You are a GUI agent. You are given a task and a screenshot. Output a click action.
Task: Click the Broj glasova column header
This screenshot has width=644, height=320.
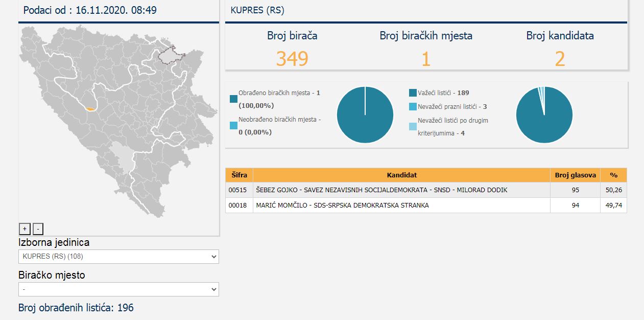(575, 175)
